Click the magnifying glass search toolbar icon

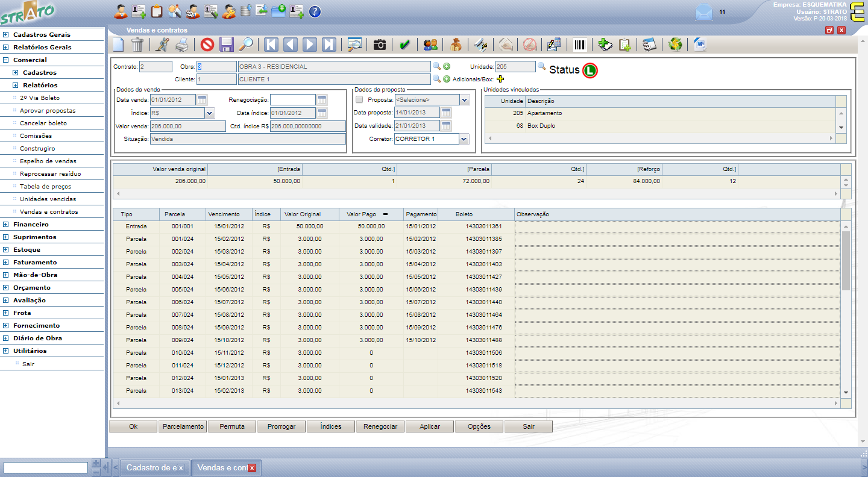tap(246, 45)
